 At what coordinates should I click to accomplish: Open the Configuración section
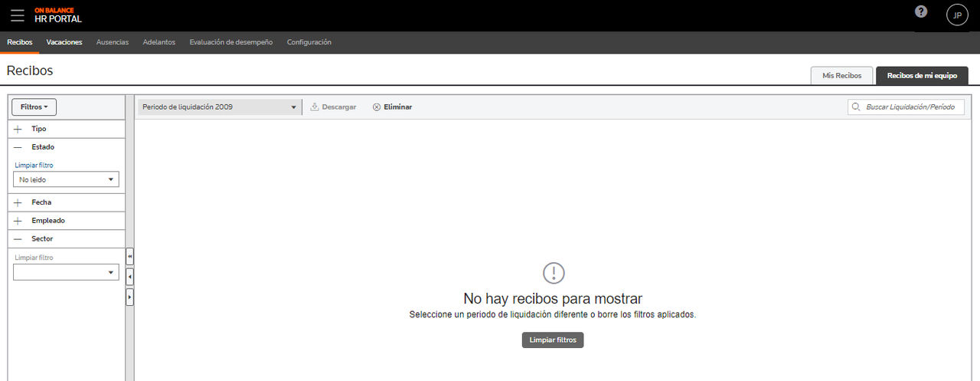pos(309,42)
